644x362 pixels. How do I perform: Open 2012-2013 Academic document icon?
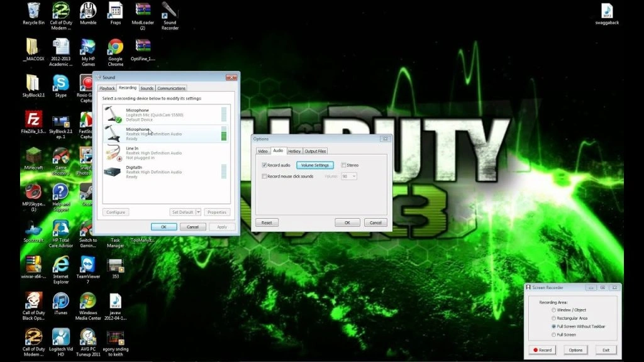pyautogui.click(x=61, y=53)
